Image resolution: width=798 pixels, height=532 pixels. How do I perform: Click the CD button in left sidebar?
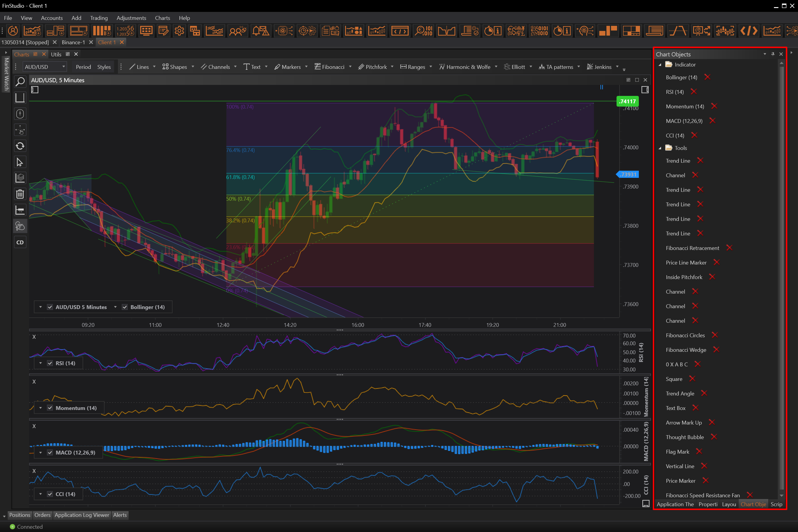[20, 242]
